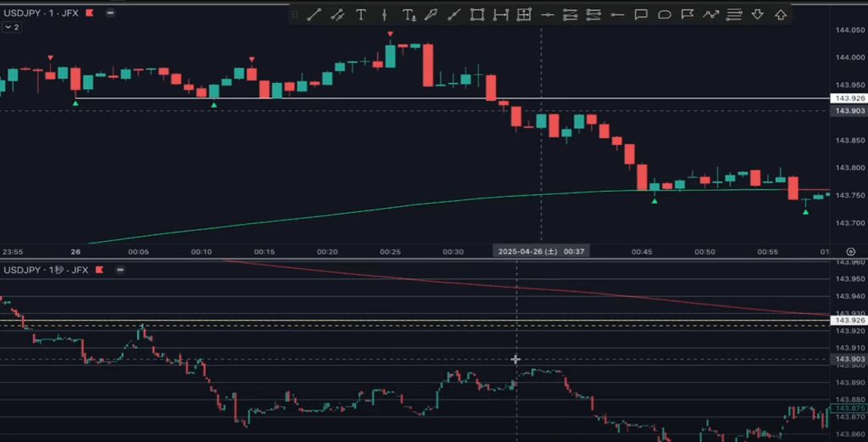Image resolution: width=868 pixels, height=442 pixels.
Task: Toggle red flag on top USDJPY chart
Action: tap(89, 13)
